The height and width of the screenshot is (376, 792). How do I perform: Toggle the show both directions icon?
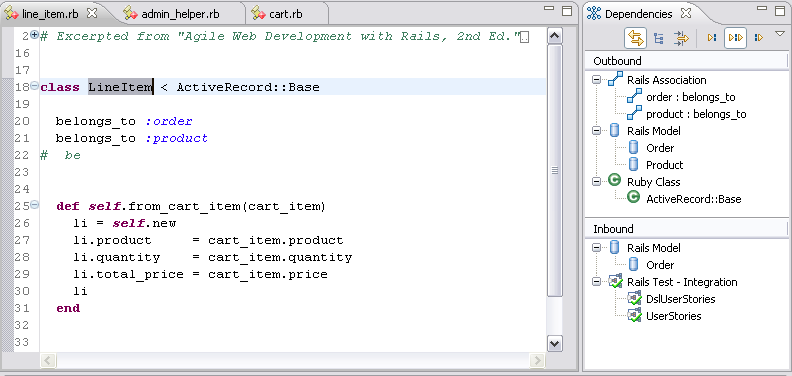(735, 38)
